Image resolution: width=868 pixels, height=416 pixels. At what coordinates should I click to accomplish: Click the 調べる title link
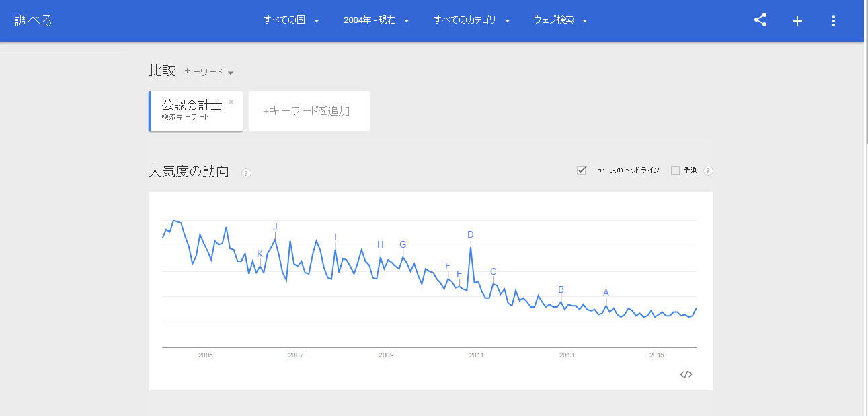(34, 21)
